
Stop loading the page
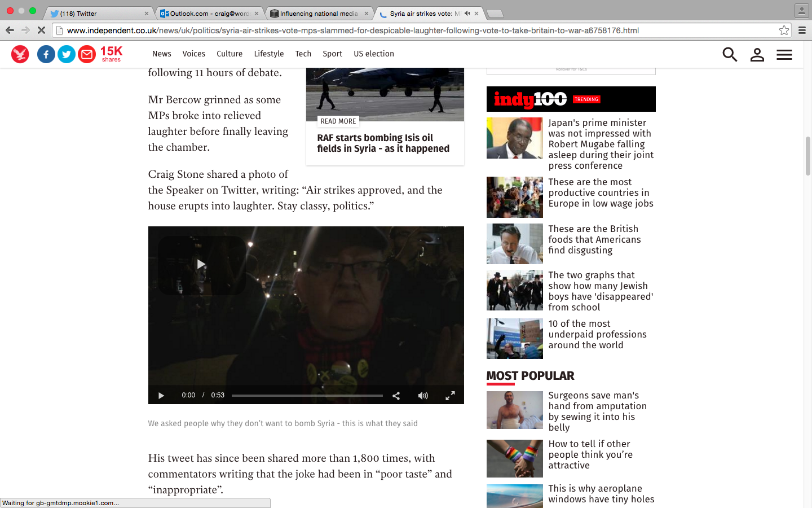pos(41,30)
